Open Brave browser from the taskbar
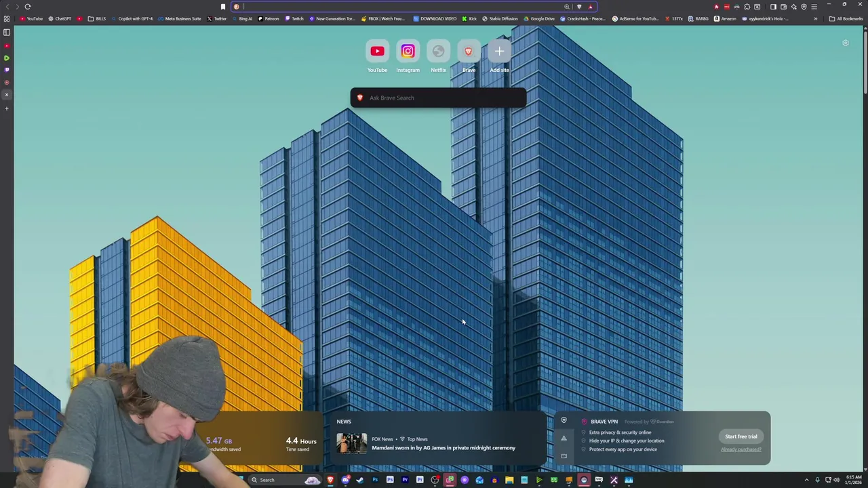This screenshot has width=868, height=488. 330,480
